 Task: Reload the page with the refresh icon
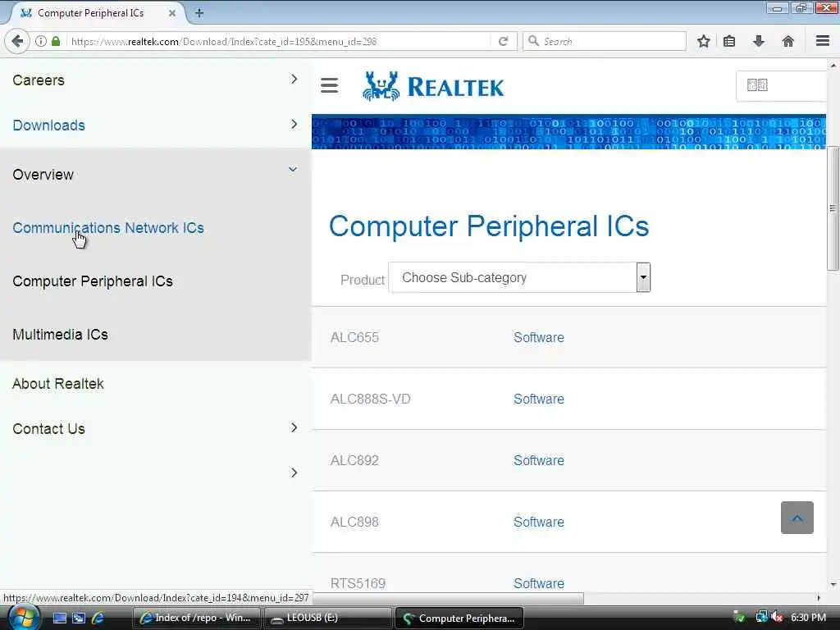pyautogui.click(x=503, y=41)
